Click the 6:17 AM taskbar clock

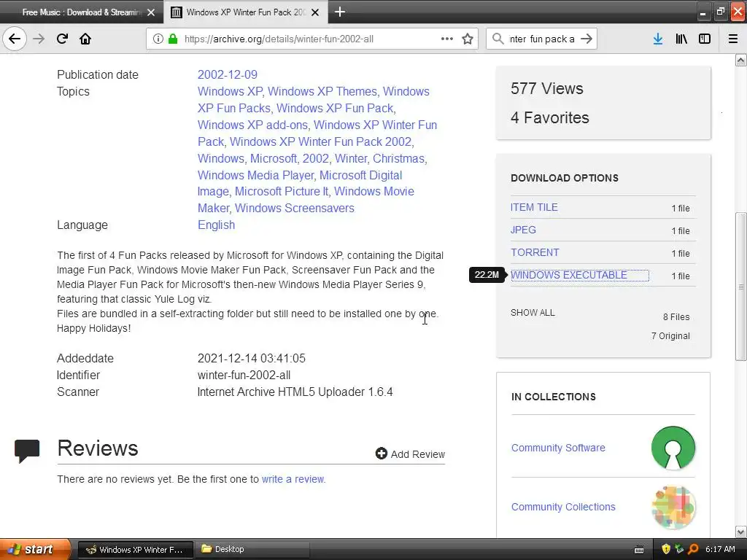pos(720,549)
